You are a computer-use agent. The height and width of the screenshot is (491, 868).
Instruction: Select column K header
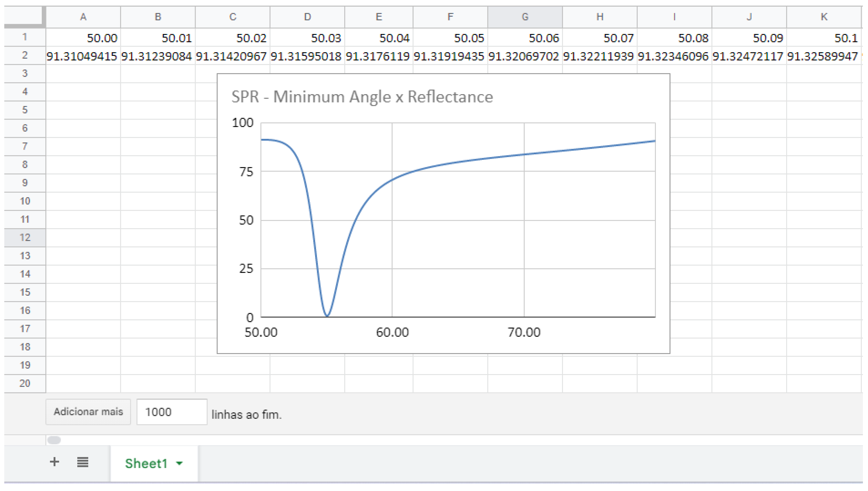click(824, 17)
